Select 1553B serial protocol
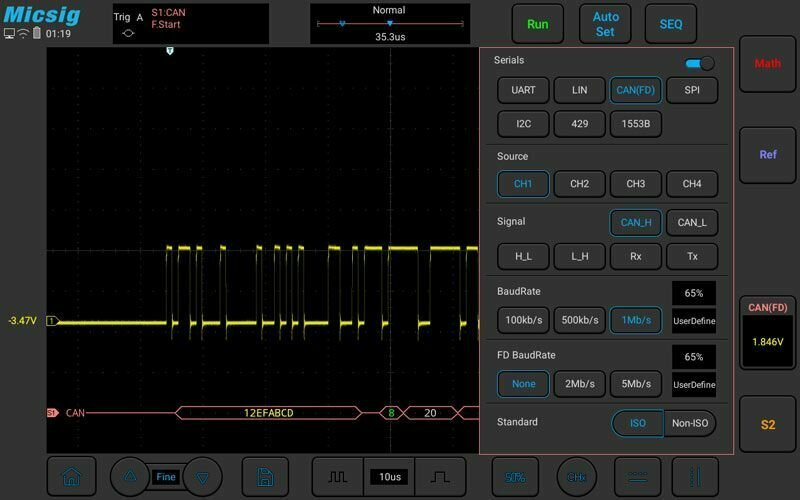Viewport: 800px width, 500px height. [x=636, y=124]
